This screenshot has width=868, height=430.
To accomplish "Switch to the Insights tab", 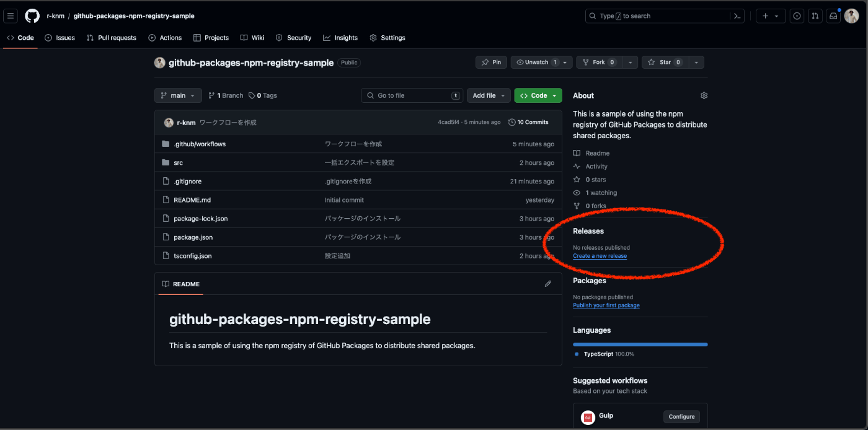I will click(340, 38).
